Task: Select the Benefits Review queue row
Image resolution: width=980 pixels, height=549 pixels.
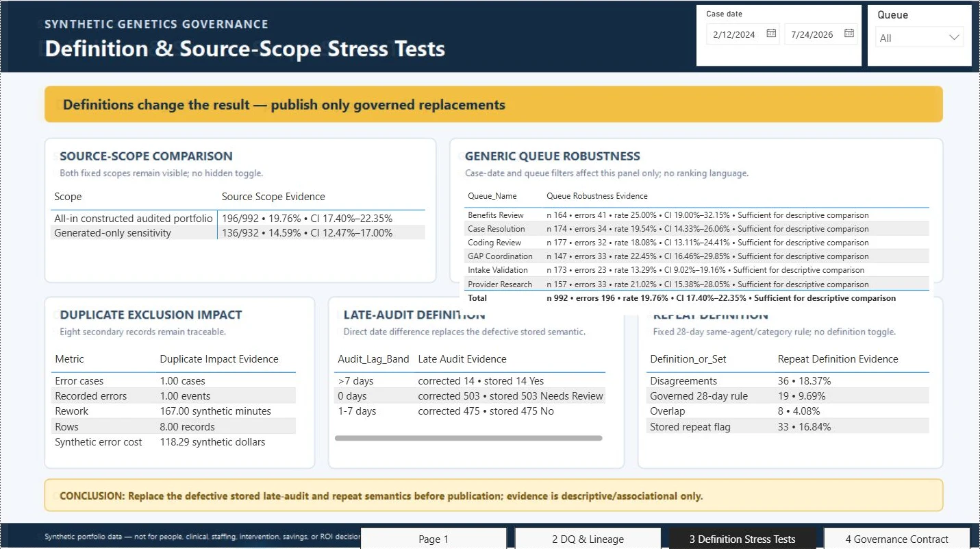Action: coord(697,215)
